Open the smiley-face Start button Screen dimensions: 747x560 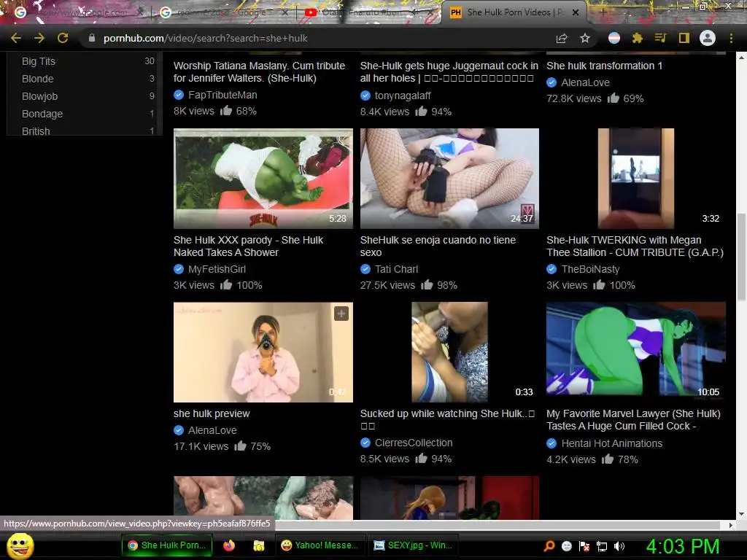point(20,545)
